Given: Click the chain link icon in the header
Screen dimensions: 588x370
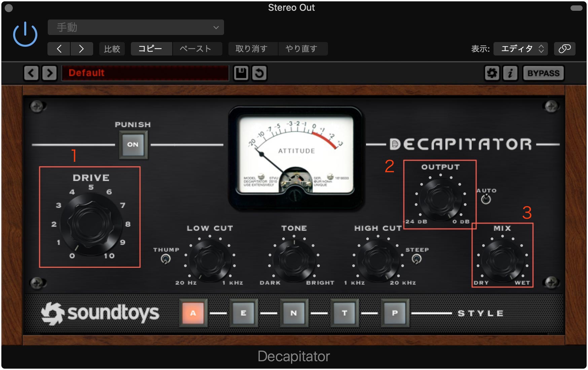Looking at the screenshot, I should 564,49.
